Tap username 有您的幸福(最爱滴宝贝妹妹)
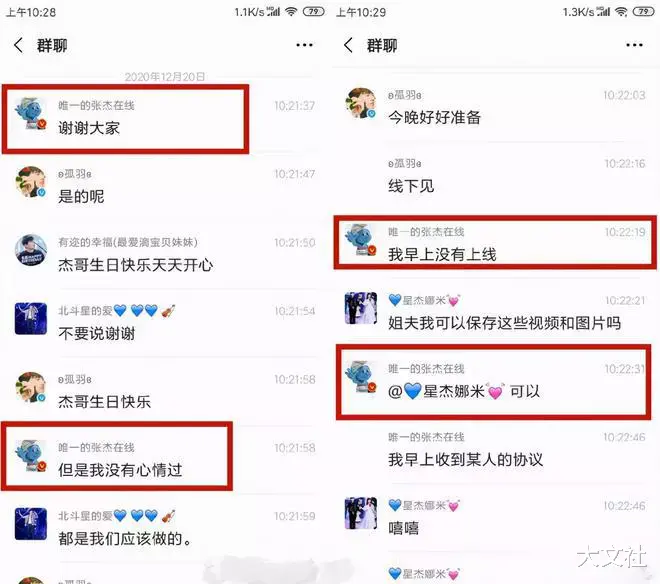Screen dimensions: 660x584 pyautogui.click(x=128, y=242)
